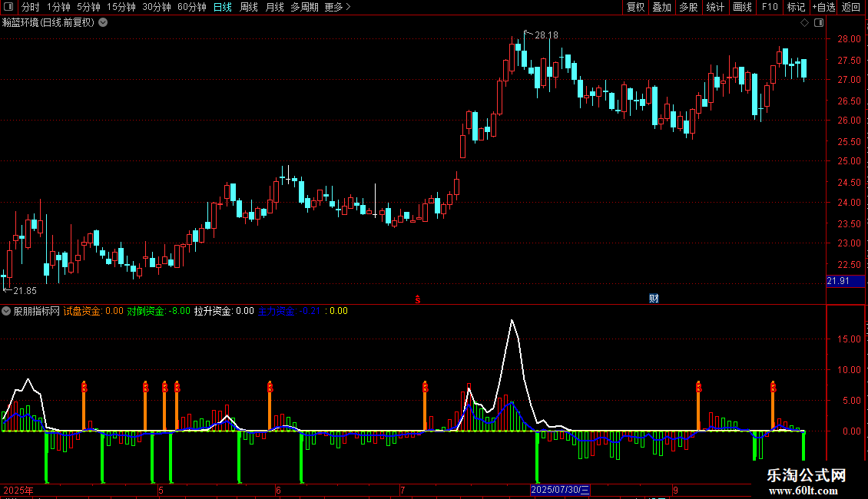Select the 5分钟 period tab
The height and width of the screenshot is (499, 868).
(88, 7)
